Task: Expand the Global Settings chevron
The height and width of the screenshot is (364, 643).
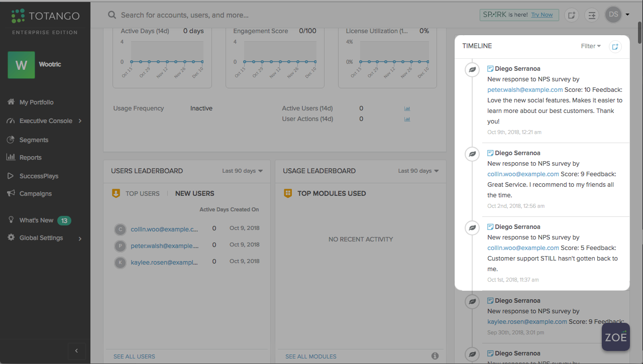Action: pyautogui.click(x=80, y=238)
